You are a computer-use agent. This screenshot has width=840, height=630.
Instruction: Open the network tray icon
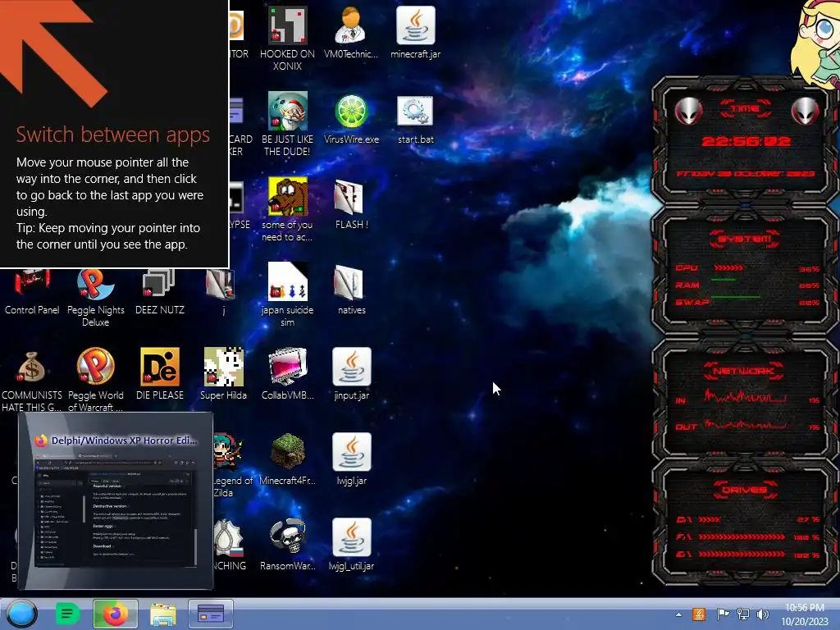pyautogui.click(x=743, y=614)
